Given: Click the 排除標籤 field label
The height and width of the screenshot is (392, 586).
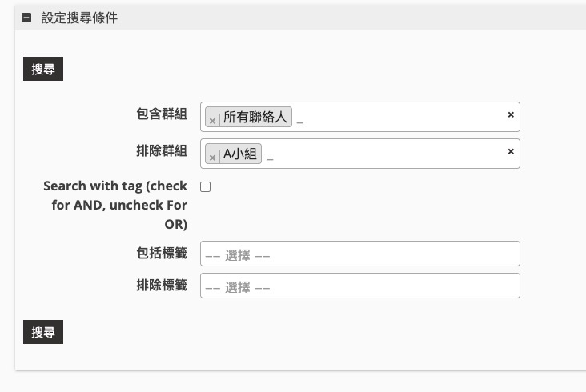Looking at the screenshot, I should (162, 285).
